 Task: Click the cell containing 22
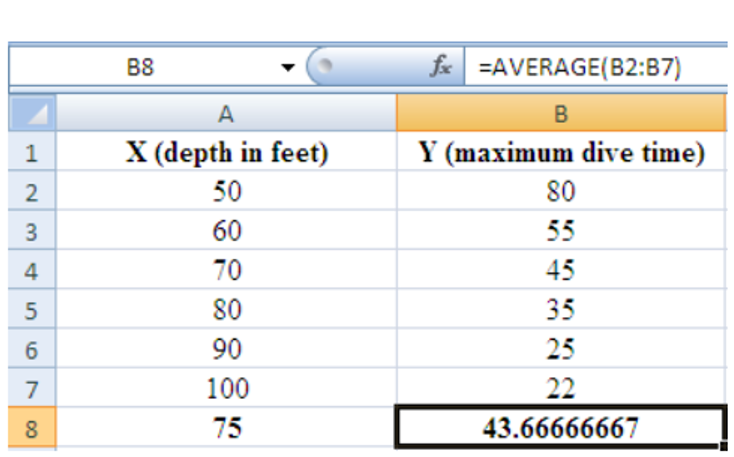561,388
